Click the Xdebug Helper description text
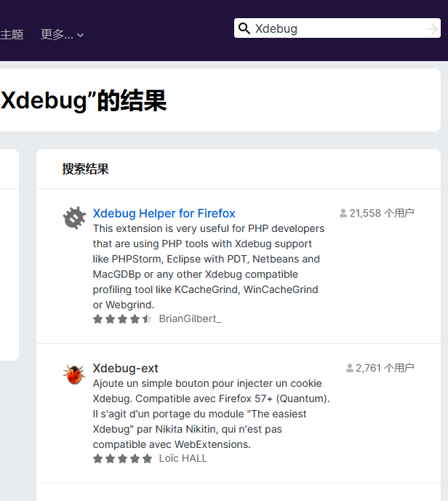 pos(209,266)
